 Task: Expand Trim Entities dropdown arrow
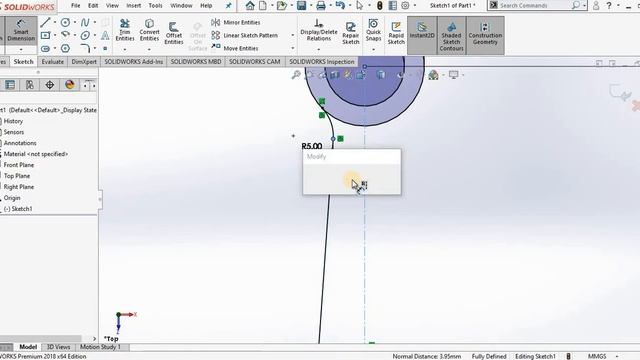125,49
